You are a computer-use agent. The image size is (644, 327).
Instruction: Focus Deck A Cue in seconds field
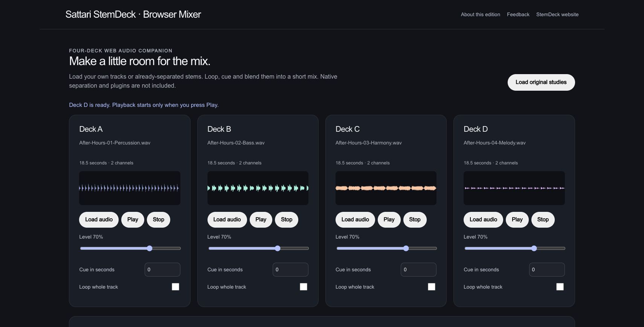[162, 270]
